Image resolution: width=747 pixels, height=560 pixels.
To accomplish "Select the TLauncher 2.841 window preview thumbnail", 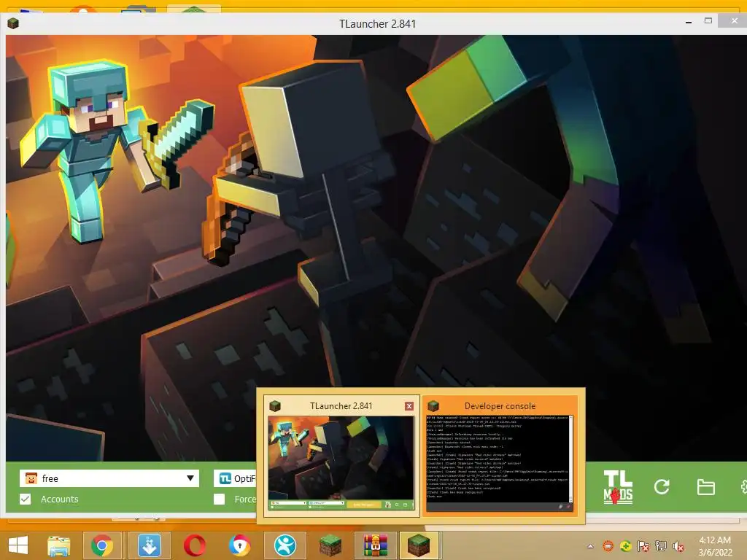I will tap(341, 462).
